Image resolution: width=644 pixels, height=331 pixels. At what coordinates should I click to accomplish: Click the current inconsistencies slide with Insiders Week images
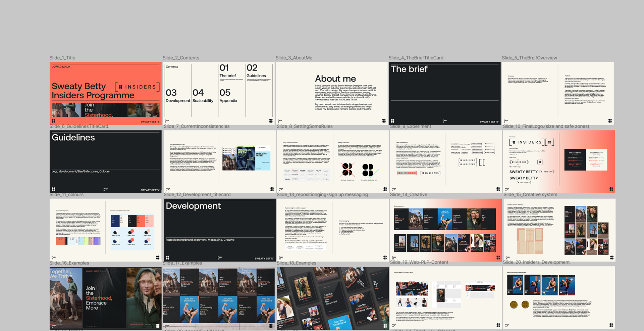pos(220,162)
